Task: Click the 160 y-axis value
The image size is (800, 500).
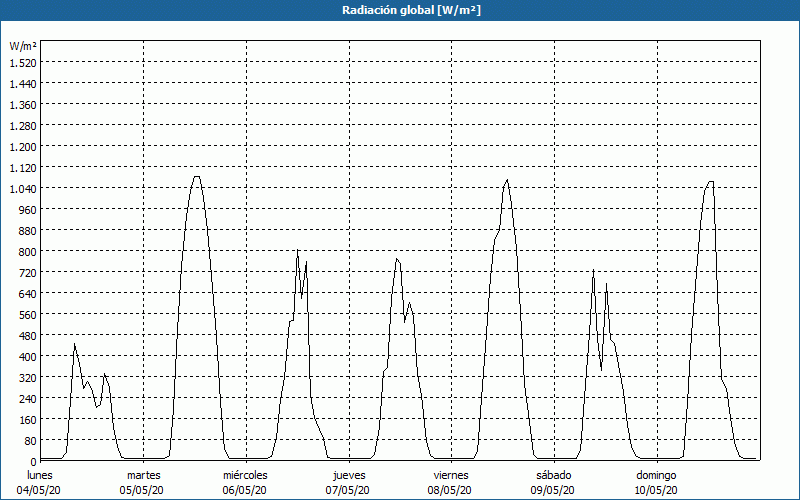Action: [x=27, y=420]
